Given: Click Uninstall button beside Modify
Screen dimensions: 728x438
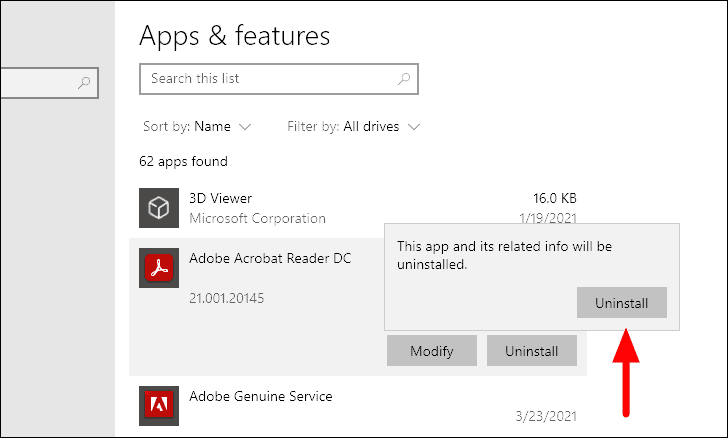Looking at the screenshot, I should [532, 351].
